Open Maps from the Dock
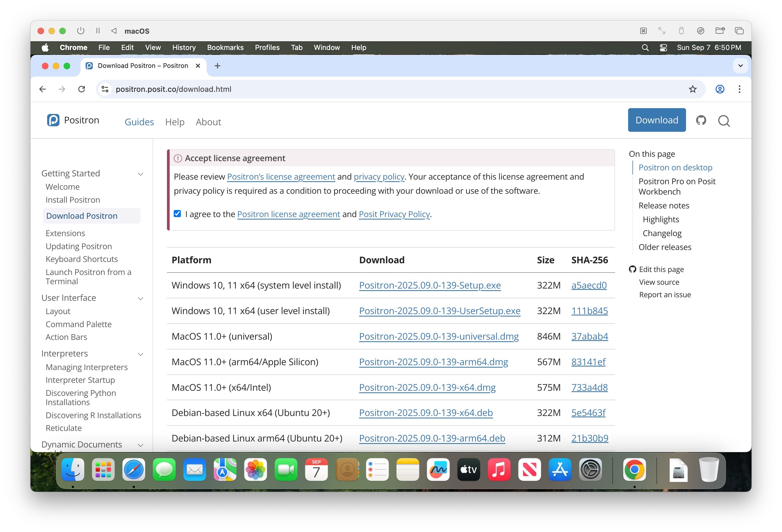 [225, 470]
